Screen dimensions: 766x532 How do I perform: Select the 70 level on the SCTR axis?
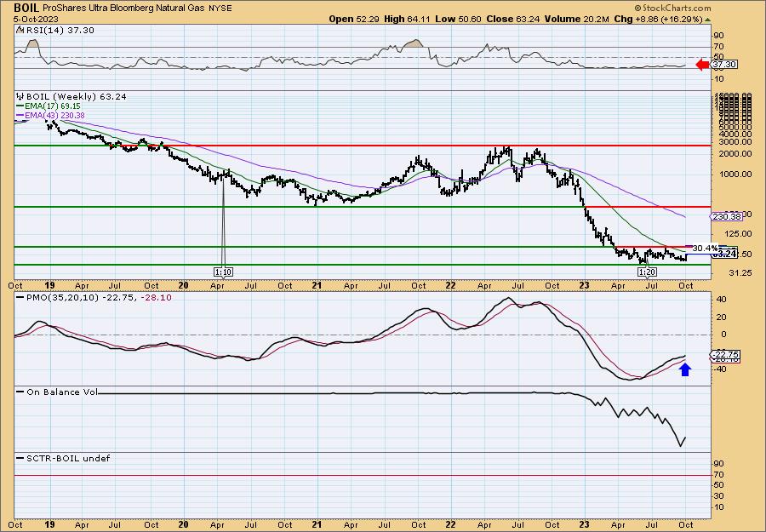718,475
